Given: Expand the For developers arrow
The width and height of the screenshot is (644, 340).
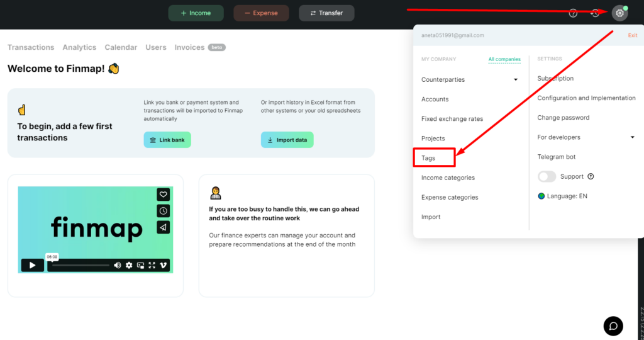Looking at the screenshot, I should pos(633,137).
